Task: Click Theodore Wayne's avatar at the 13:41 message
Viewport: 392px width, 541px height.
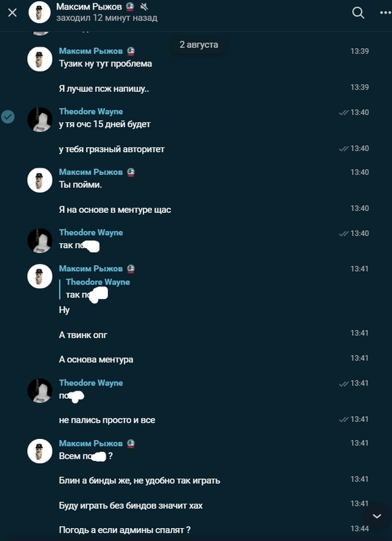Action: 40,391
